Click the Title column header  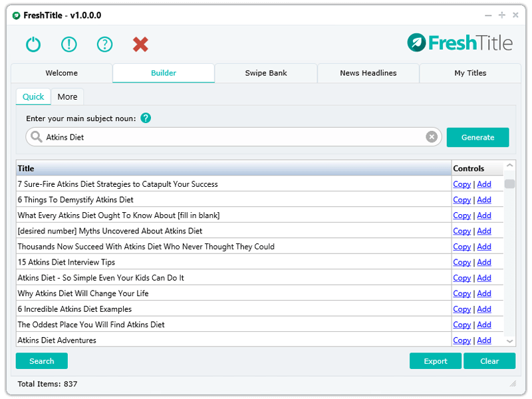(234, 168)
